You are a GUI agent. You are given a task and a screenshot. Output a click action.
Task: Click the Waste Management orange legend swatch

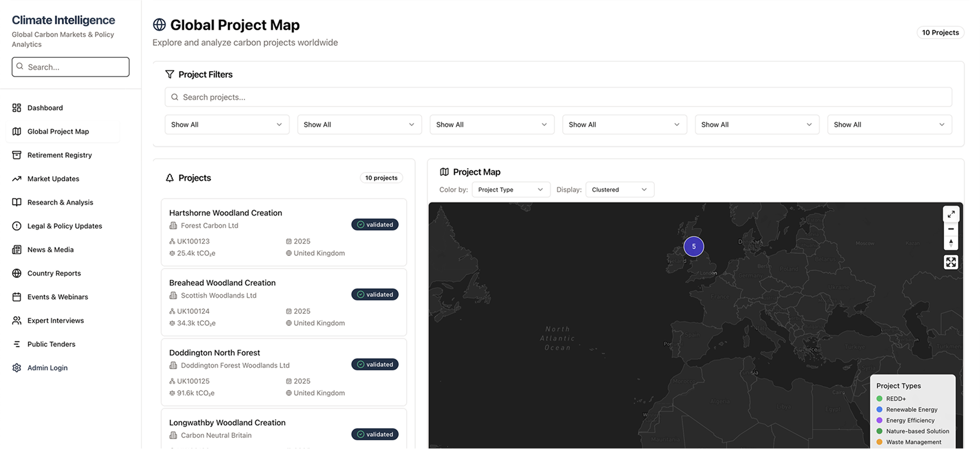pos(880,442)
